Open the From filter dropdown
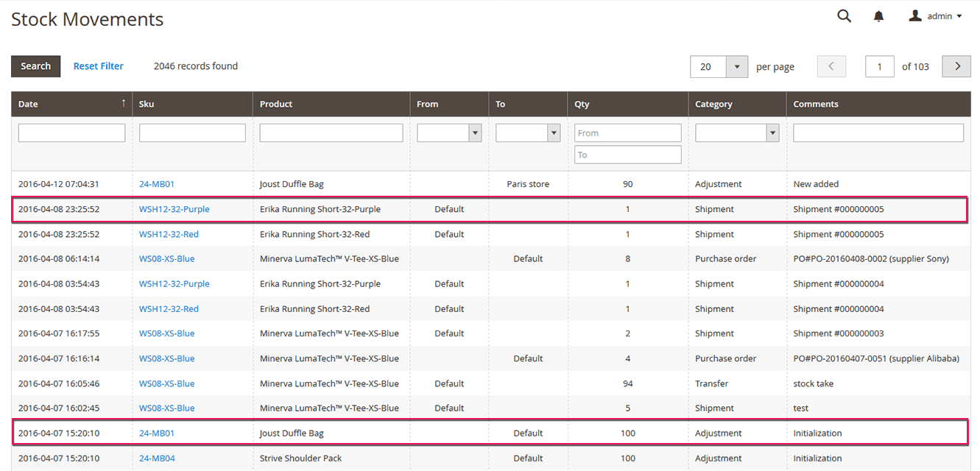980x471 pixels. point(449,132)
